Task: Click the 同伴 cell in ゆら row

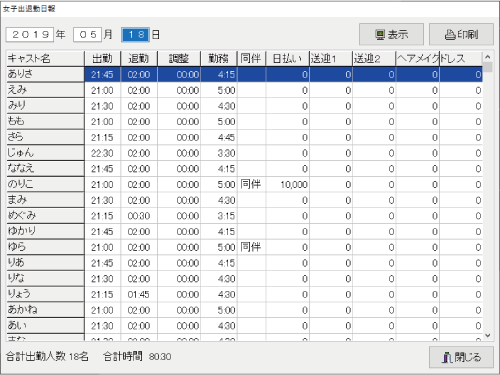Action: pyautogui.click(x=251, y=247)
